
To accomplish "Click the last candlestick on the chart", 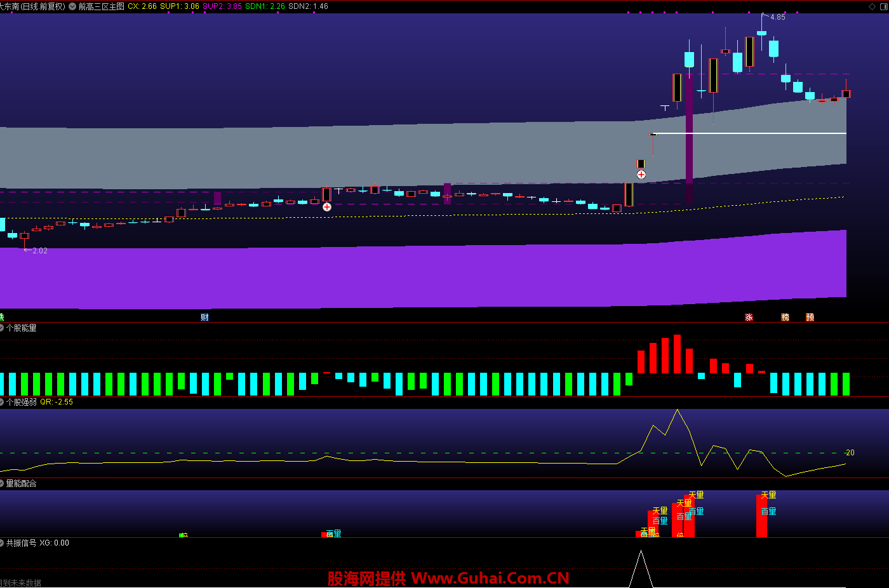I will pyautogui.click(x=846, y=93).
